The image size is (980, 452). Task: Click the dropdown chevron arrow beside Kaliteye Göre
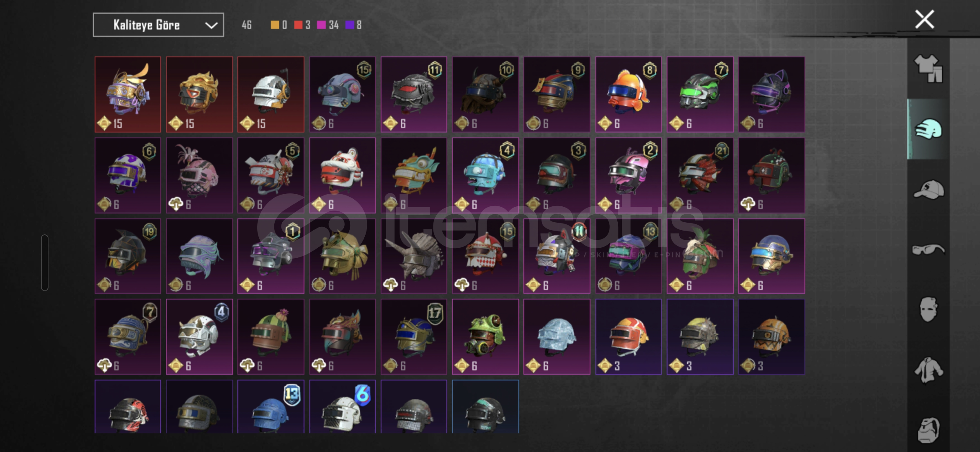[x=211, y=26]
